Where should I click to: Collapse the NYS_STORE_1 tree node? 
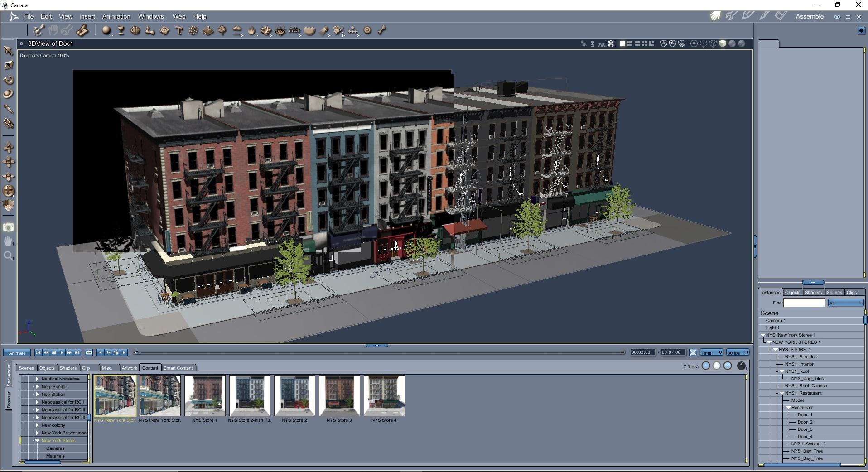776,350
